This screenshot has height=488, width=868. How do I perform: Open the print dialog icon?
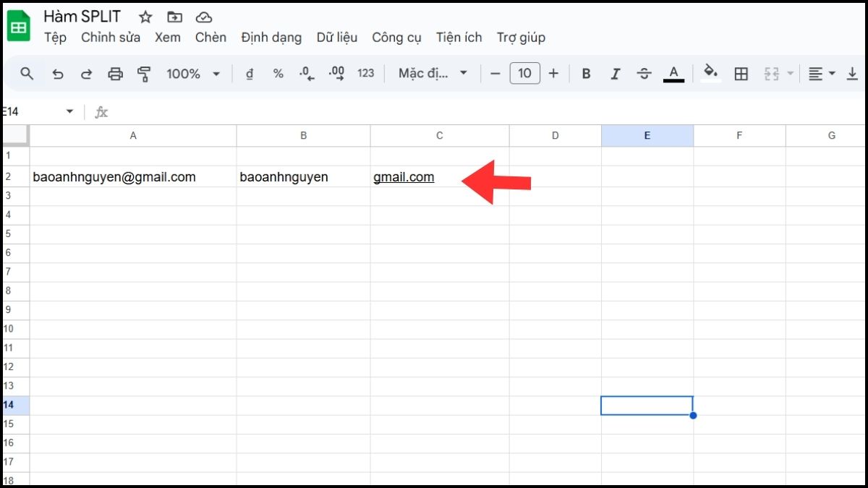click(x=115, y=73)
